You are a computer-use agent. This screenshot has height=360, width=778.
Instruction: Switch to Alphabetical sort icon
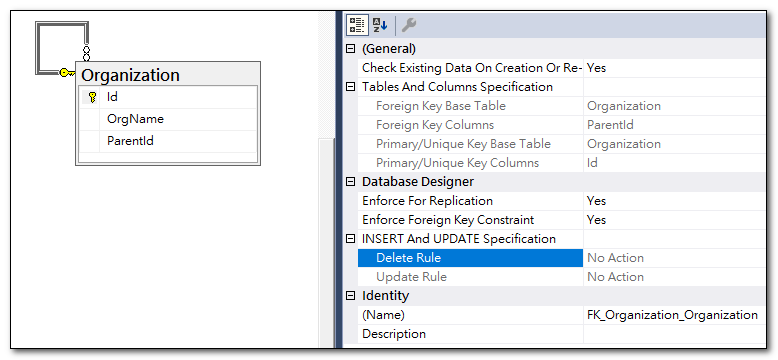click(380, 25)
